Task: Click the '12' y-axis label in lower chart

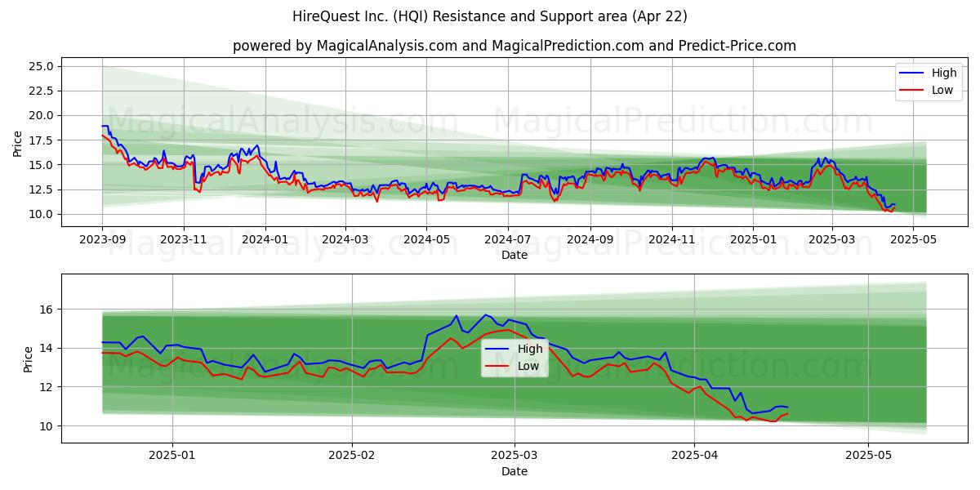Action: click(x=48, y=387)
